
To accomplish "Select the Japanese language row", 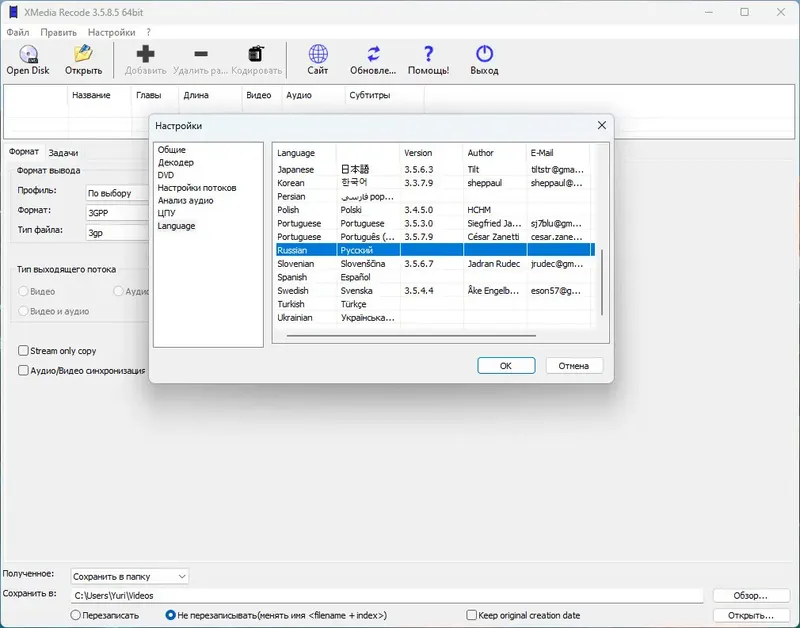I will pyautogui.click(x=435, y=169).
